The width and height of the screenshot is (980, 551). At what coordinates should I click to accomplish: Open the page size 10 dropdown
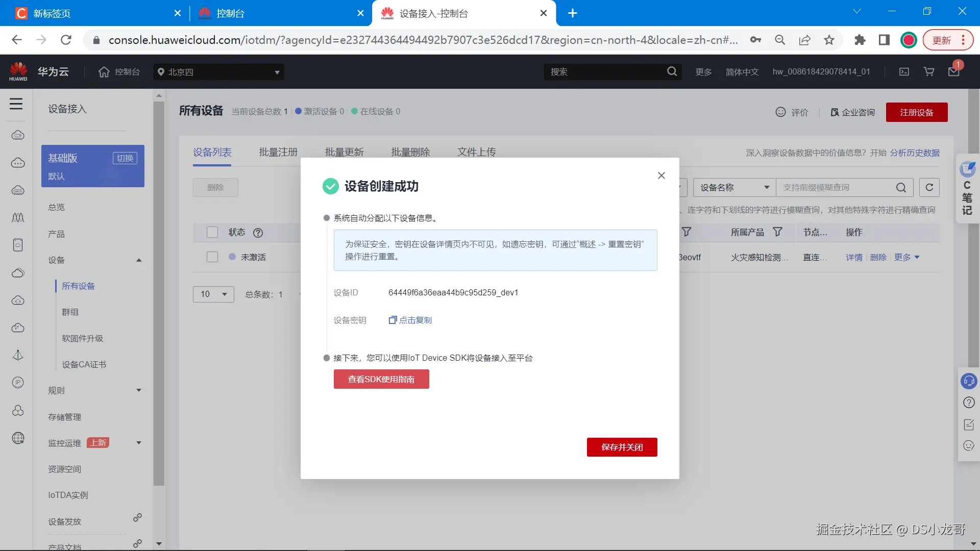click(x=213, y=294)
